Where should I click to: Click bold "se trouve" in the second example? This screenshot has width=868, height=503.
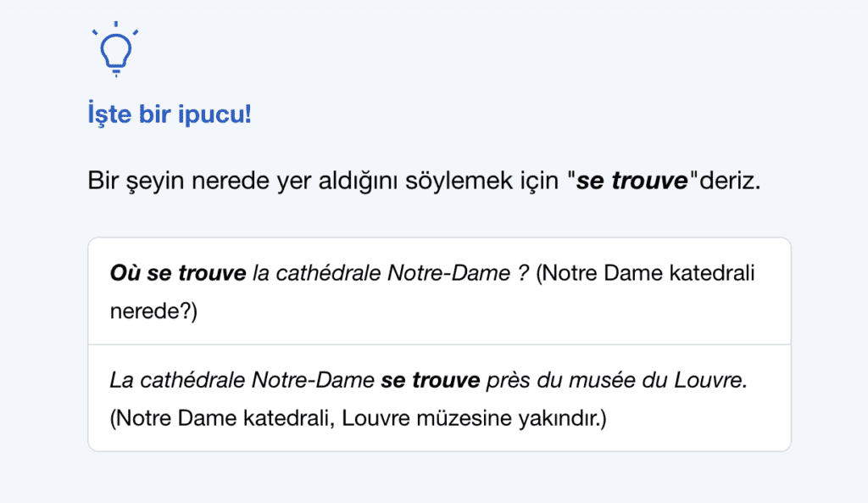pyautogui.click(x=431, y=381)
